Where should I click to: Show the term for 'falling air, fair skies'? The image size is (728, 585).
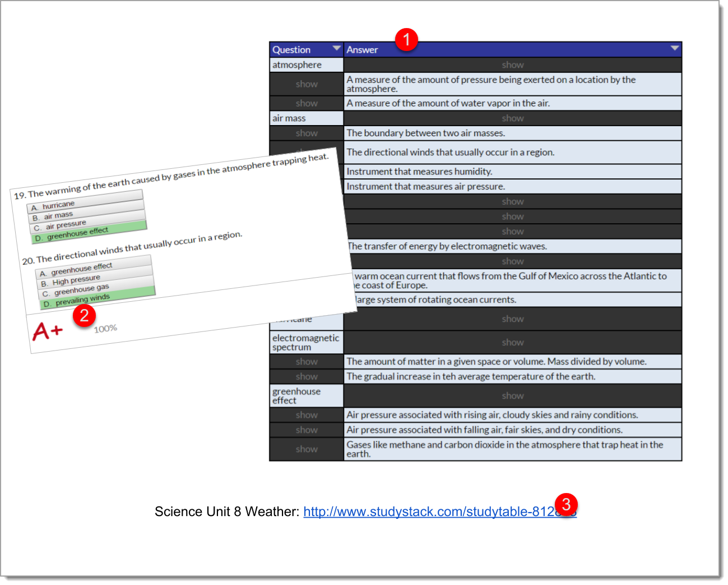click(x=307, y=430)
